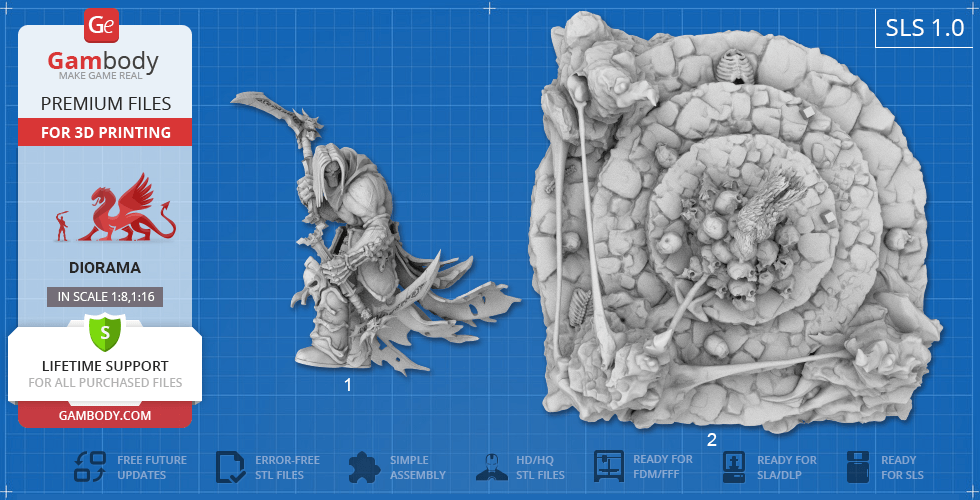Click the Free Future Updates icon

tap(90, 467)
